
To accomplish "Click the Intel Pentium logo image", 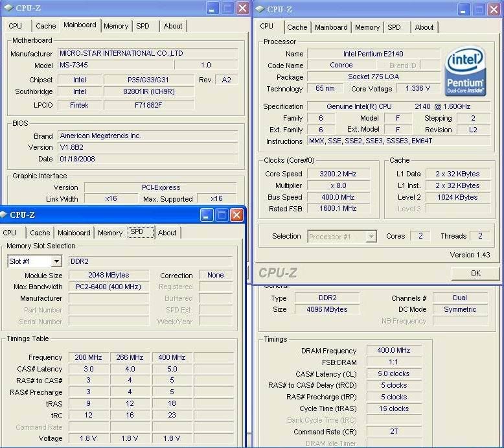I will point(465,71).
